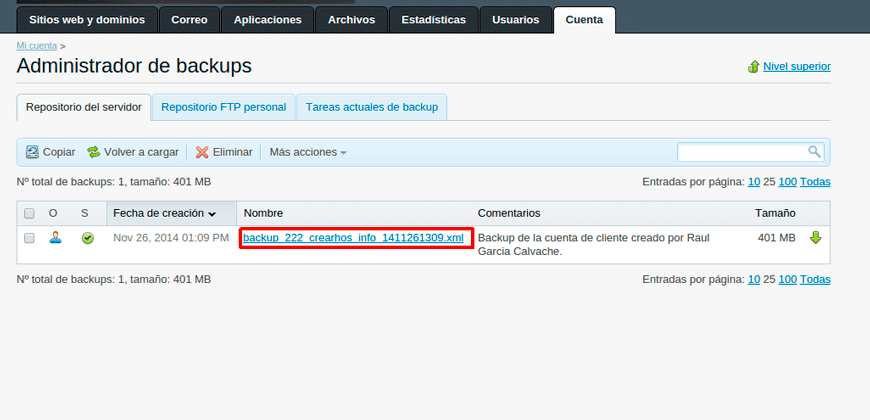Click the green status check icon

pyautogui.click(x=87, y=239)
